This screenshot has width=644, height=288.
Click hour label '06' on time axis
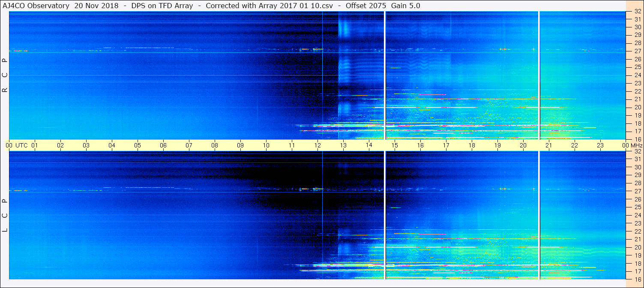(x=163, y=145)
